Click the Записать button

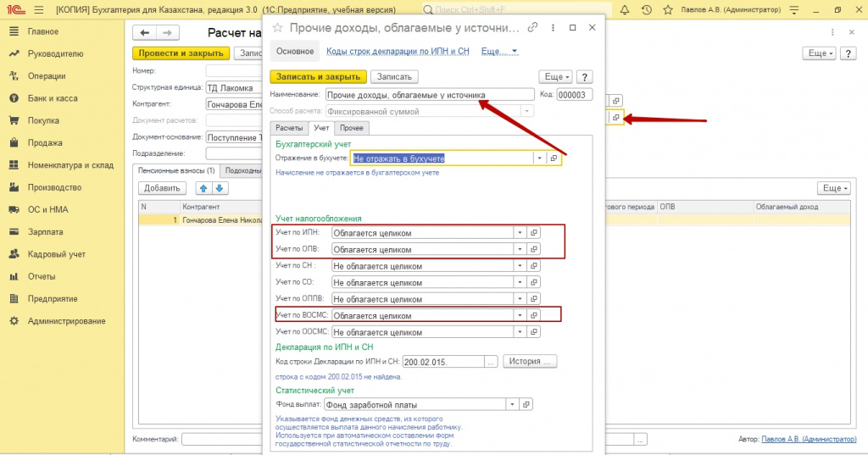(x=394, y=77)
